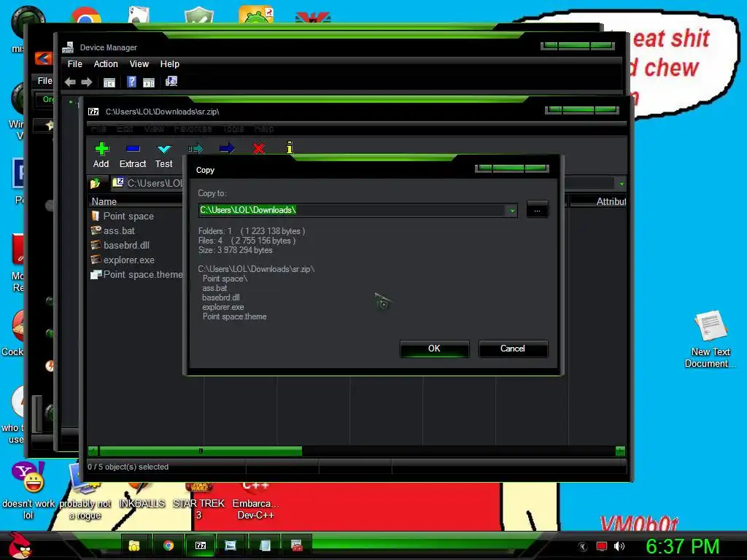This screenshot has width=747, height=560.
Task: Select the 'Point space.theme' file row in 7-Zip
Action: point(136,275)
